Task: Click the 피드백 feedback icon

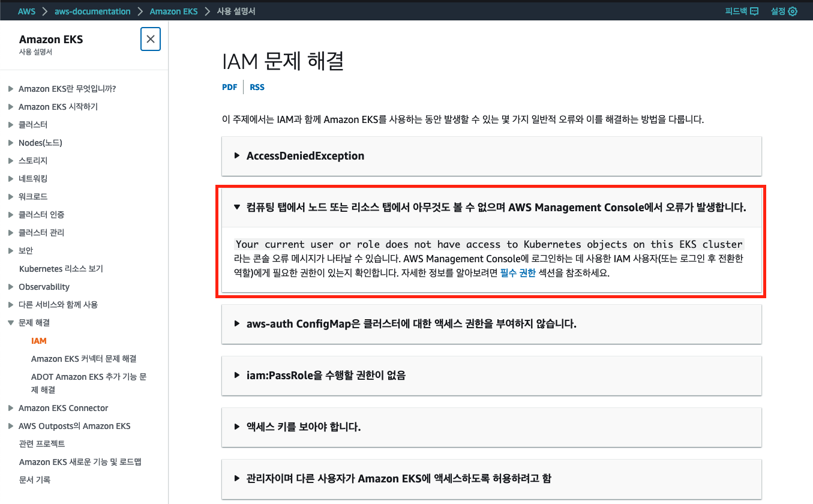Action: 754,11
